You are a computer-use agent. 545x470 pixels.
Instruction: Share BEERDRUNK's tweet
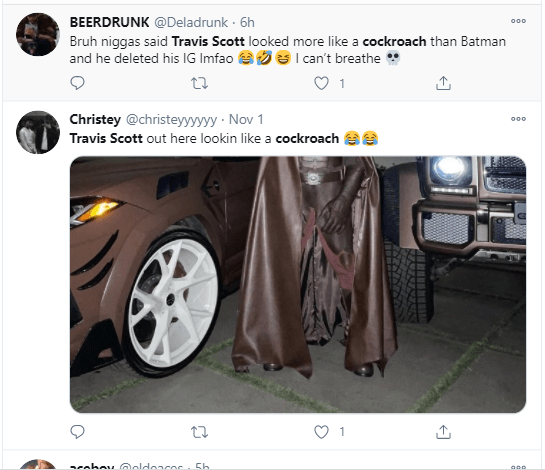point(443,83)
